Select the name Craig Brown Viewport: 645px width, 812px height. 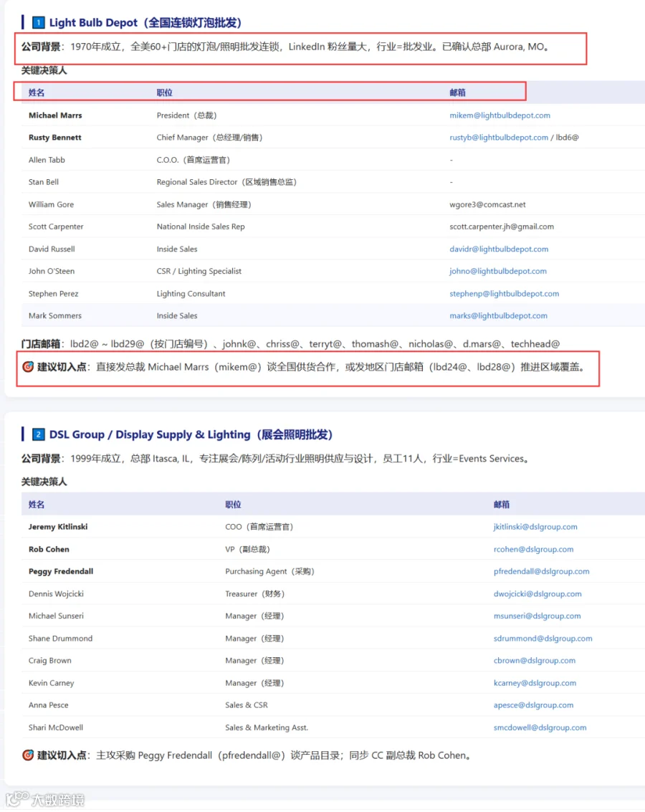click(49, 661)
